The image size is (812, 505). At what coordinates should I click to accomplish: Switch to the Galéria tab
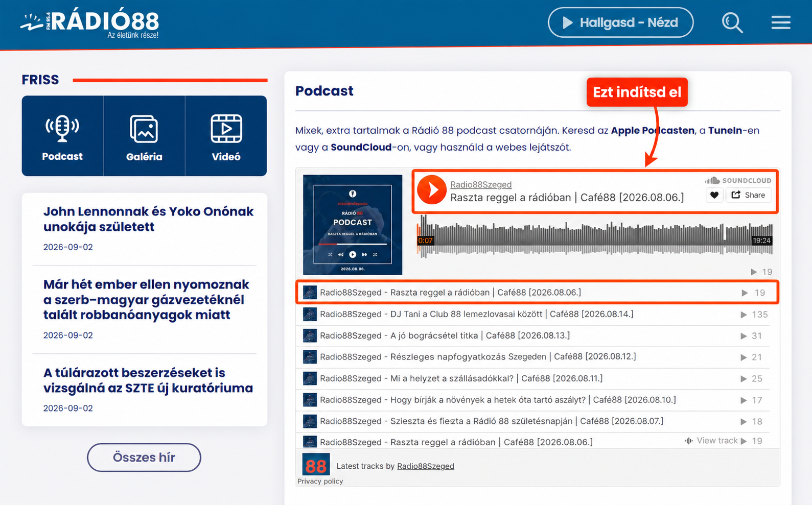(144, 136)
